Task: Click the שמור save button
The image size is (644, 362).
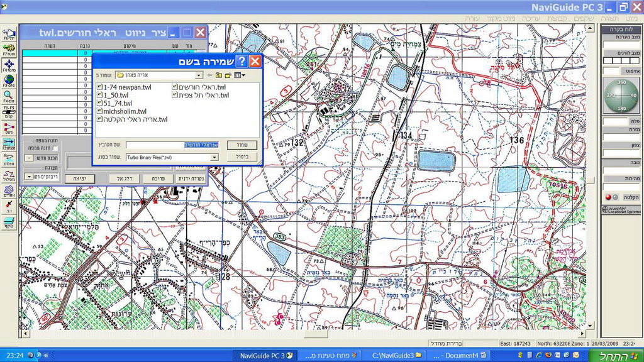Action: click(242, 145)
